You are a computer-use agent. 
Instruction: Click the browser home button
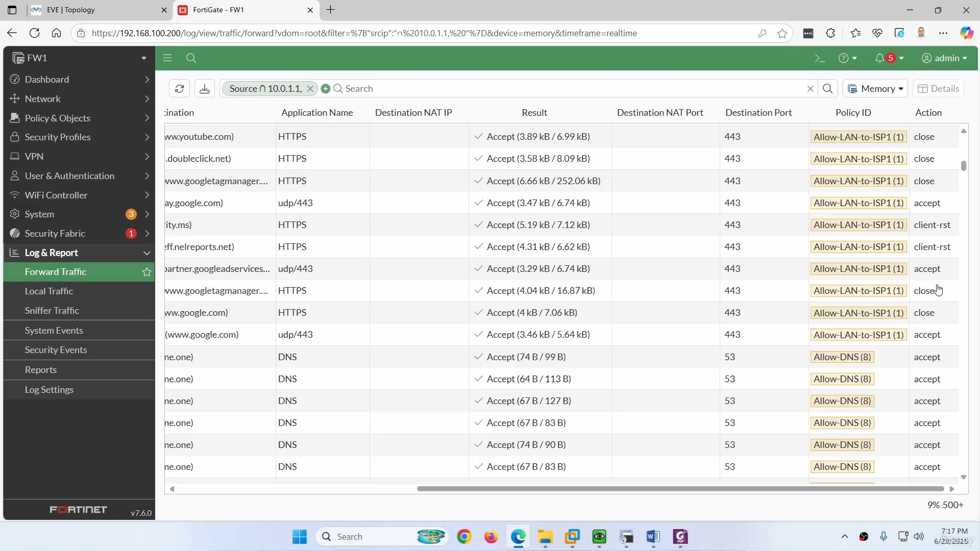[x=56, y=33]
